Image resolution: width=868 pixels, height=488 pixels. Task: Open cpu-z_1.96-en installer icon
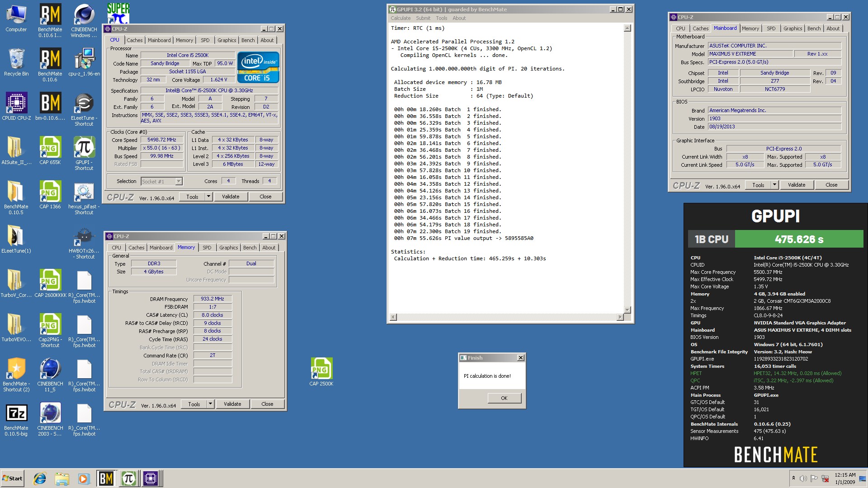84,62
